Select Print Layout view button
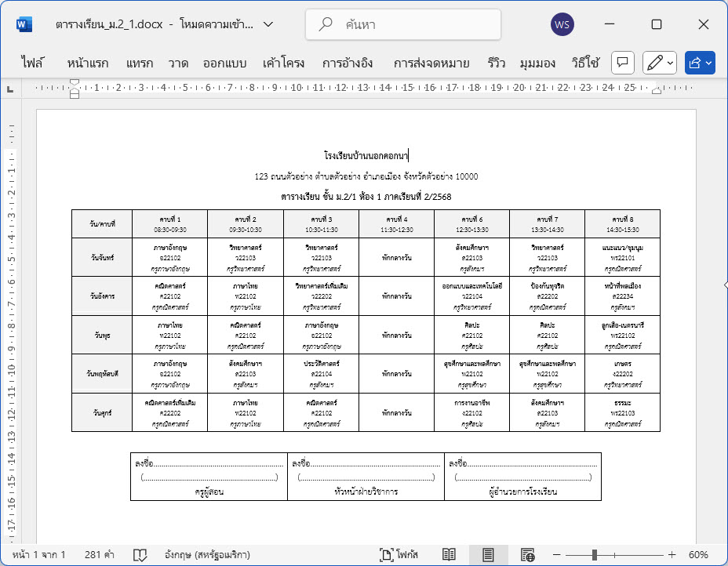The height and width of the screenshot is (566, 728). coord(488,554)
